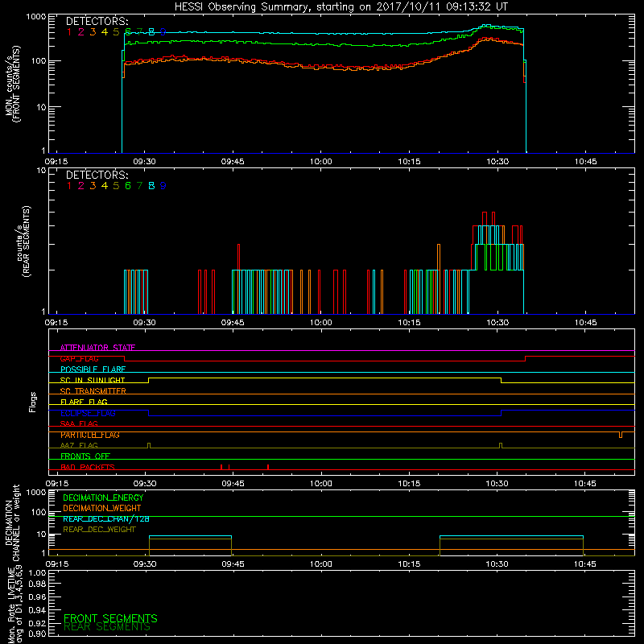The height and width of the screenshot is (644, 644).
Task: Click AAZ_FLAG spike near 09:30
Action: (x=149, y=445)
